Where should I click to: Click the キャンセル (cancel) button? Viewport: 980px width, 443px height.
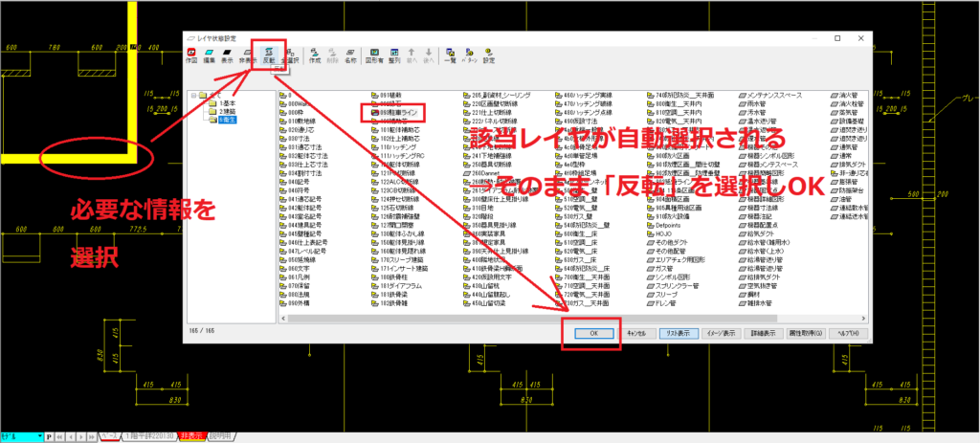(x=635, y=333)
